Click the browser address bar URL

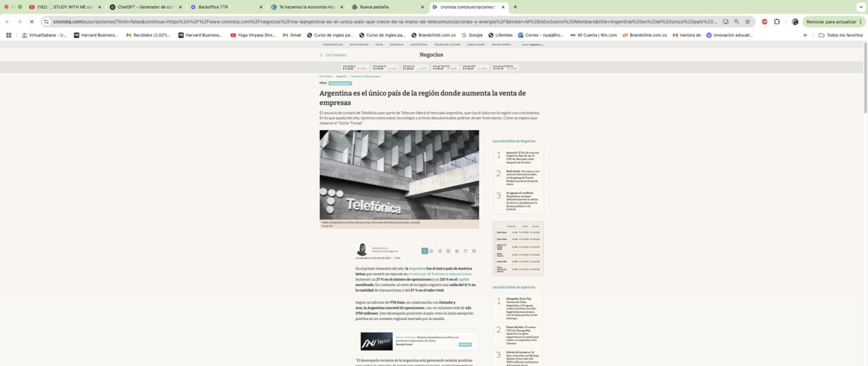coord(380,22)
